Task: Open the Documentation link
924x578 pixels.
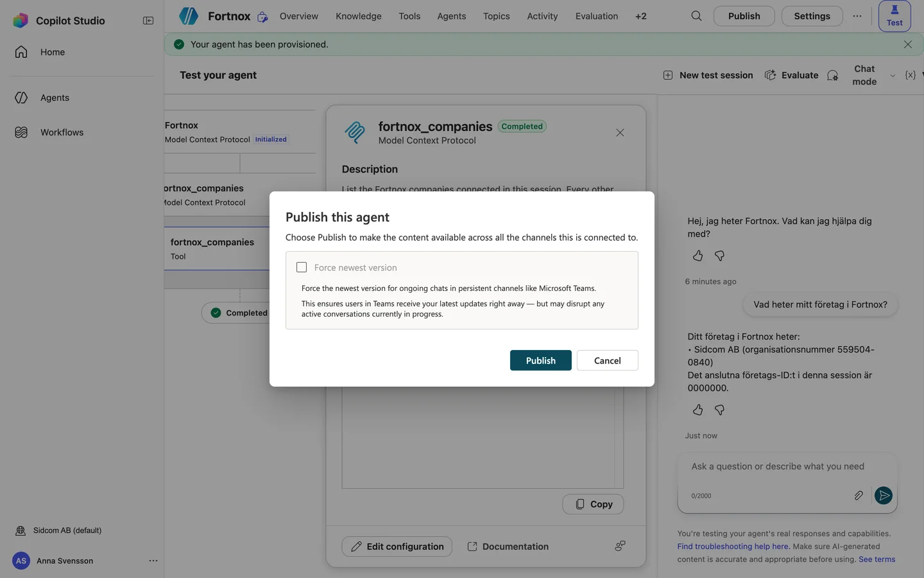Action: (x=508, y=547)
